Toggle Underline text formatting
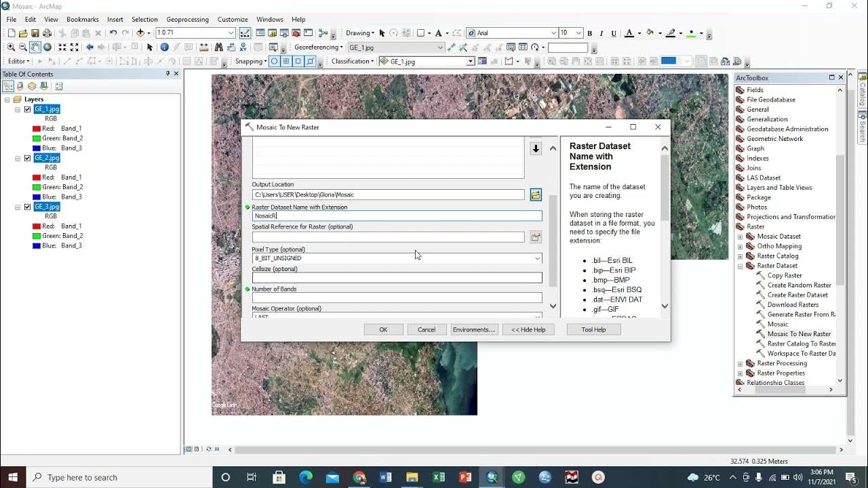 pos(614,33)
